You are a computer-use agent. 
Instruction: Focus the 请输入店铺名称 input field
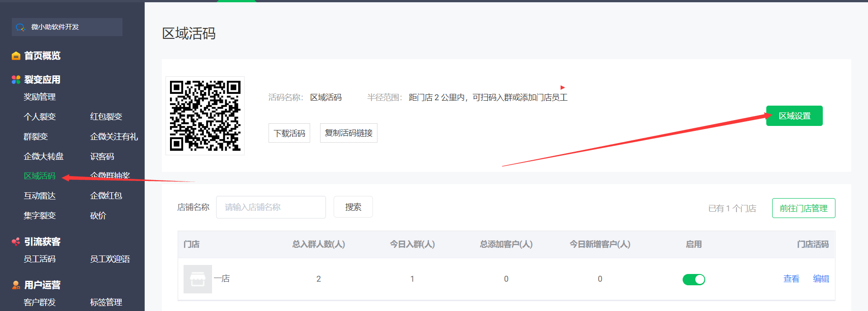pos(271,207)
